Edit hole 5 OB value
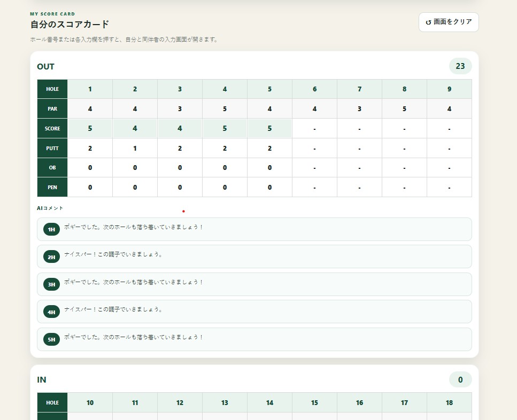The width and height of the screenshot is (517, 420). tap(269, 168)
